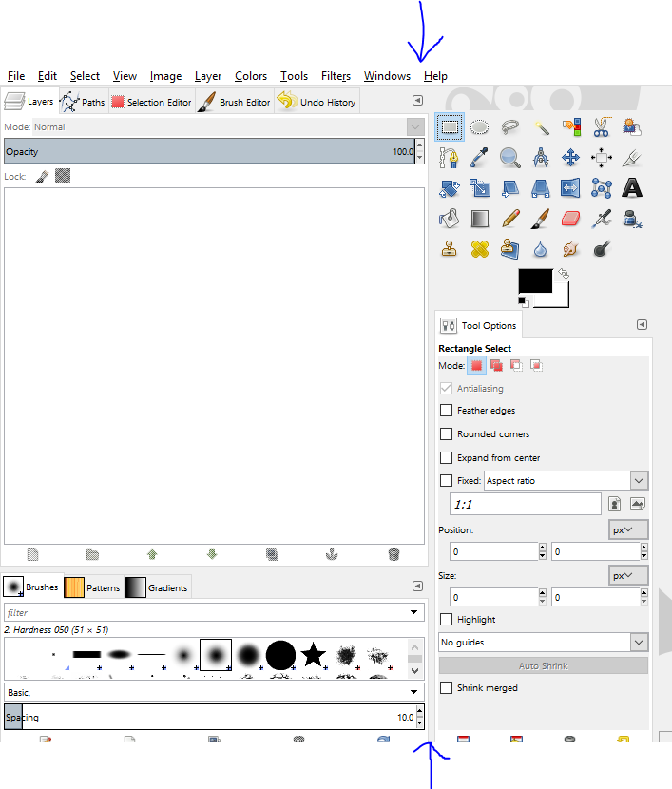Select the Move tool
Image resolution: width=672 pixels, height=789 pixels.
571,158
